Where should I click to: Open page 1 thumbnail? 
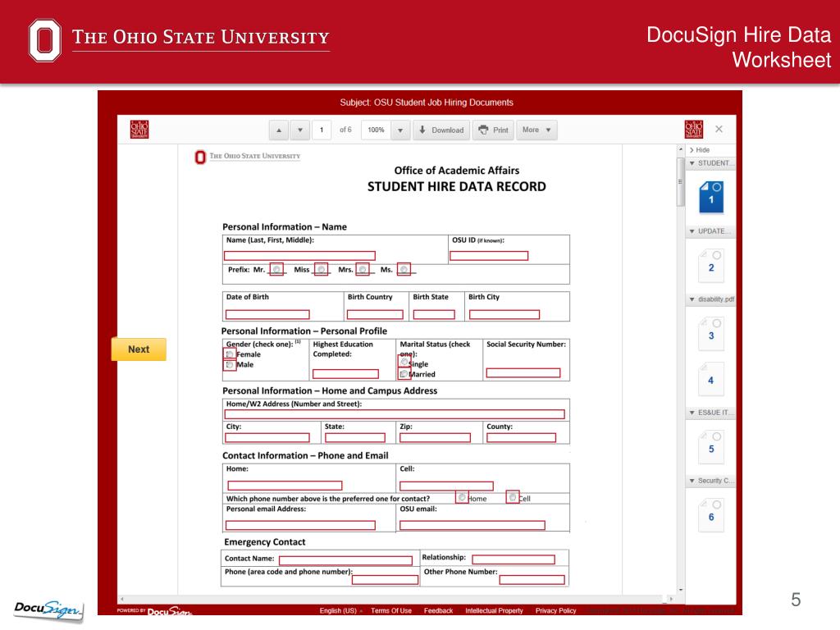(x=711, y=197)
